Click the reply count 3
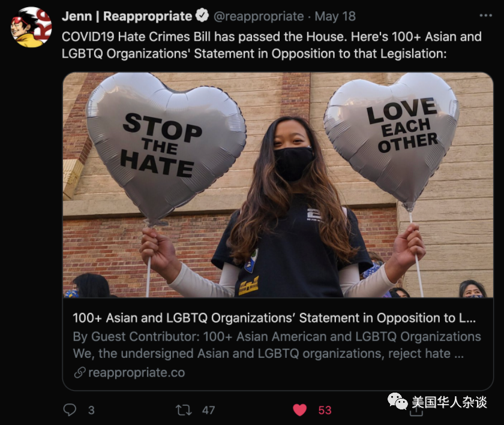 91,410
